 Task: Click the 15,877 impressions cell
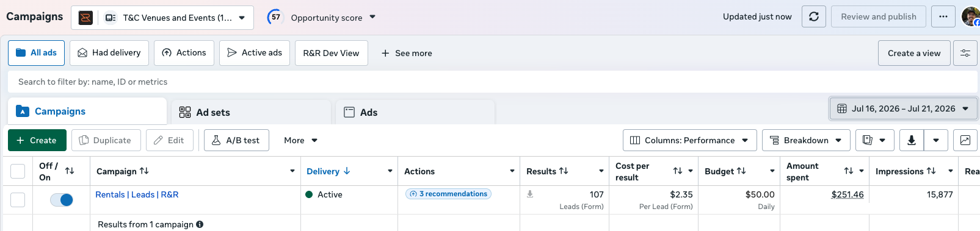(x=913, y=200)
